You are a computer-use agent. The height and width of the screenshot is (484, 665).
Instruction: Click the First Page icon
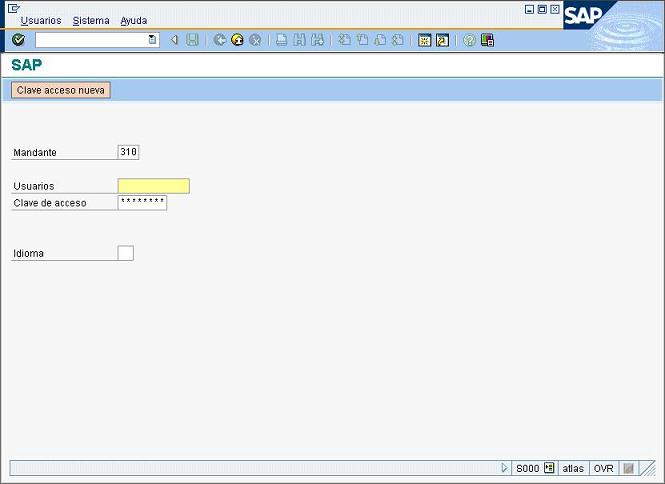tap(344, 40)
